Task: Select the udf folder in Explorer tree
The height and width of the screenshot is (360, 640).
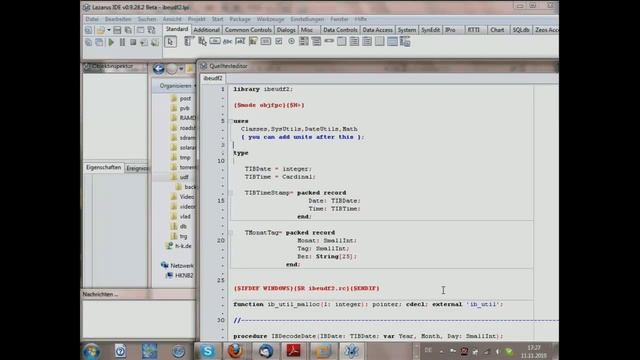Action: [184, 177]
